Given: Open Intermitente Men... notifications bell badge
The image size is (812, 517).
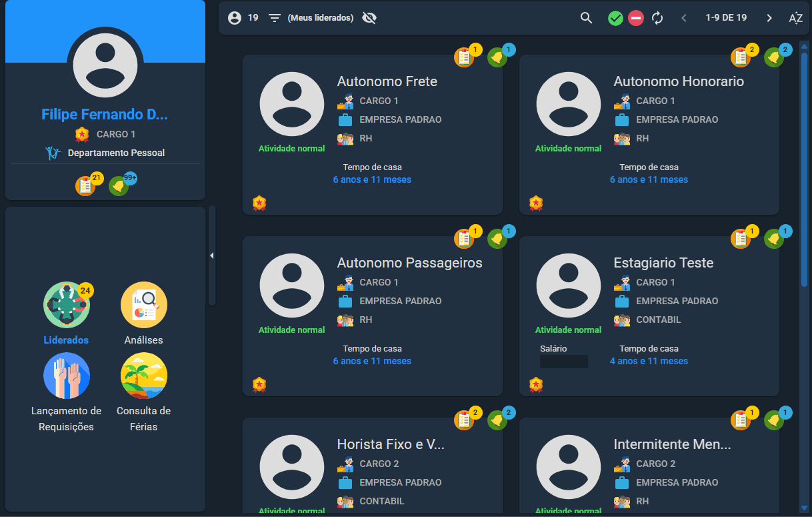Looking at the screenshot, I should pyautogui.click(x=774, y=420).
